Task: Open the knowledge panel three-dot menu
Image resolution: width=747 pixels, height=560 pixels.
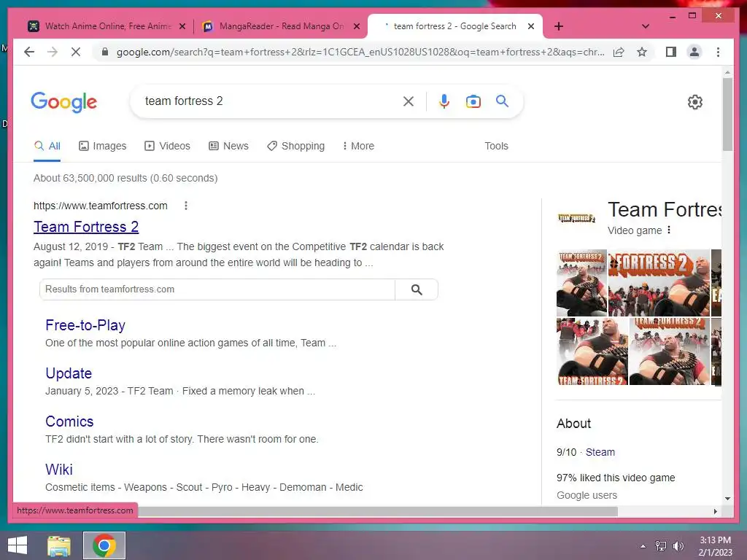Action: [669, 230]
